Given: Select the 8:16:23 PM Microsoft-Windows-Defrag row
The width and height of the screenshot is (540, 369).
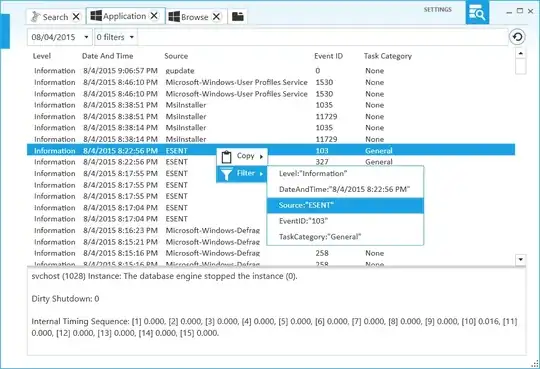Looking at the screenshot, I should tap(271, 230).
